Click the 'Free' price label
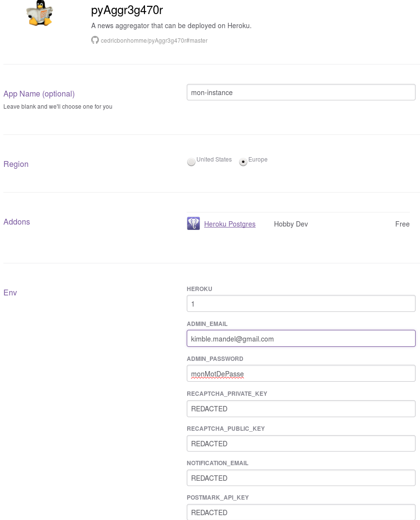This screenshot has height=520, width=420. 402,224
